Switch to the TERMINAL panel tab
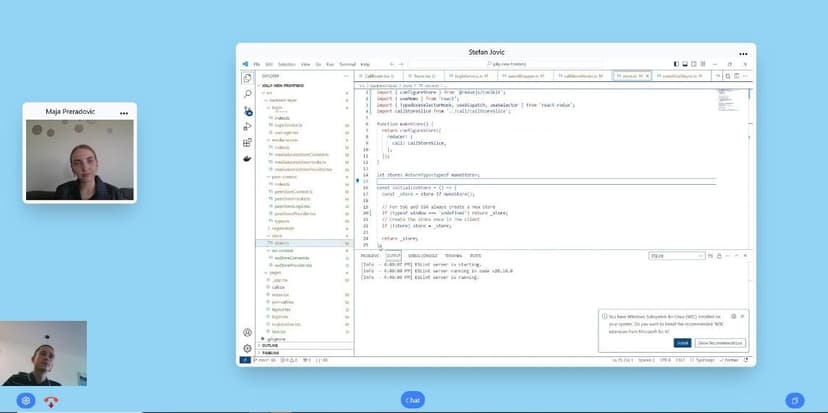The width and height of the screenshot is (828, 413). tap(453, 256)
